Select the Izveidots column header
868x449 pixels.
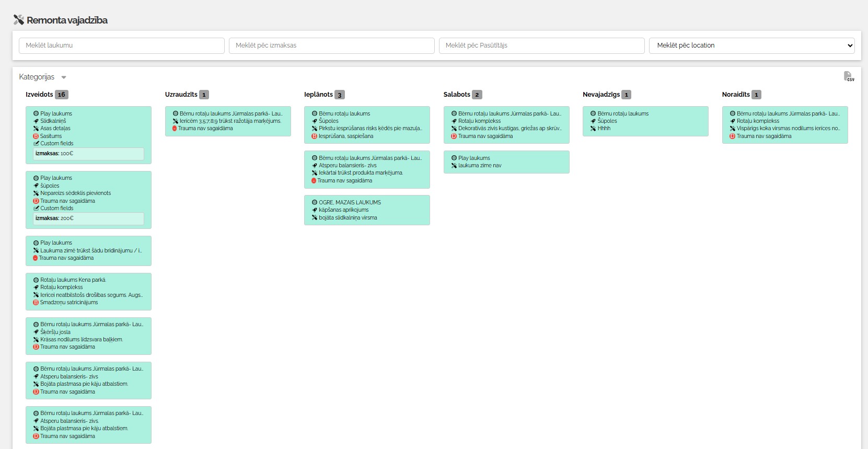click(39, 95)
